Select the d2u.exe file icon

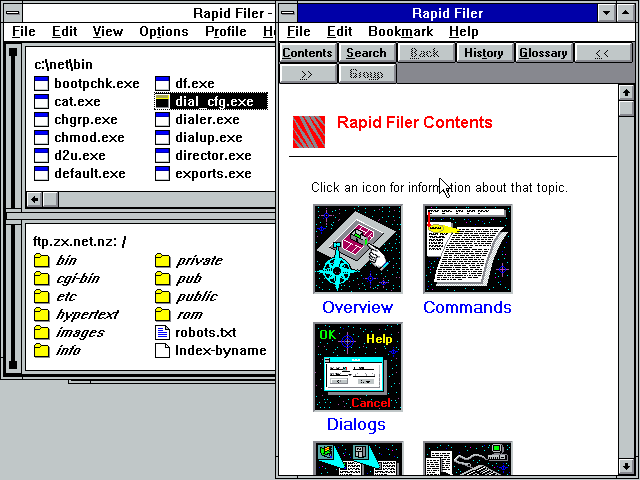[41, 156]
